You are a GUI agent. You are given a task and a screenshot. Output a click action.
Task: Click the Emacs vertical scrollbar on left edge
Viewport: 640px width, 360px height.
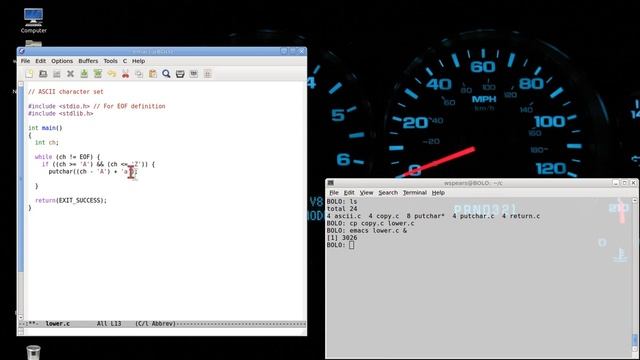click(x=21, y=200)
